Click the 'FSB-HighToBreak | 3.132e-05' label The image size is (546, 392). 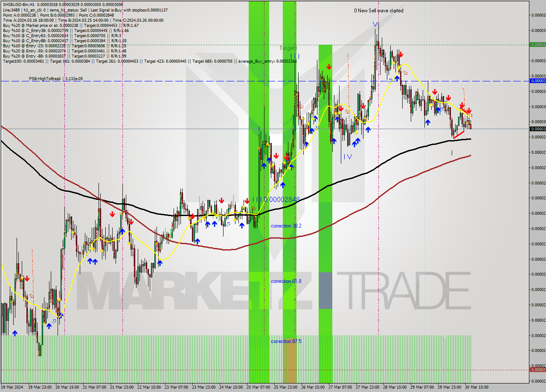click(56, 79)
